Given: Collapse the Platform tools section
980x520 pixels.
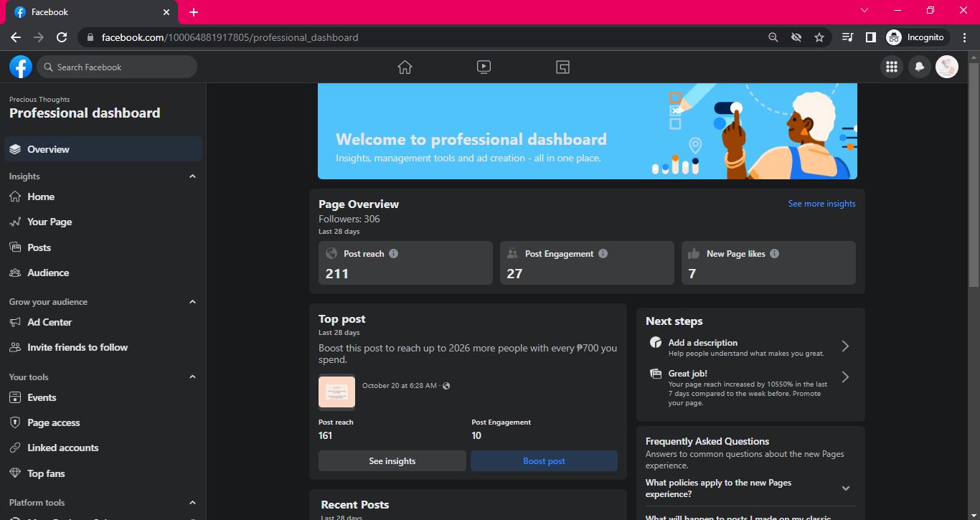Looking at the screenshot, I should [192, 503].
